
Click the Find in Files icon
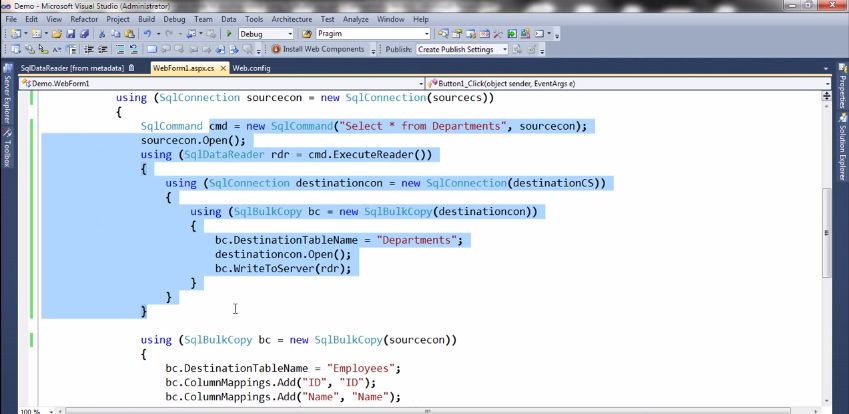tap(306, 34)
